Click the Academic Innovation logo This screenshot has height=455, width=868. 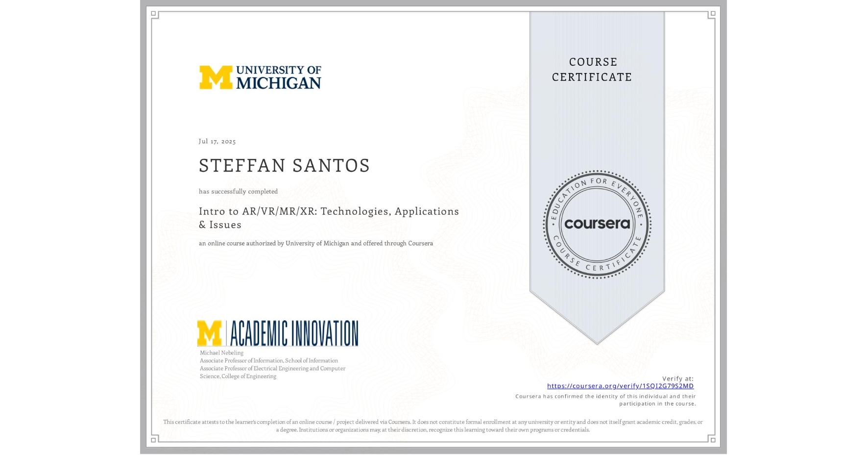(x=278, y=333)
